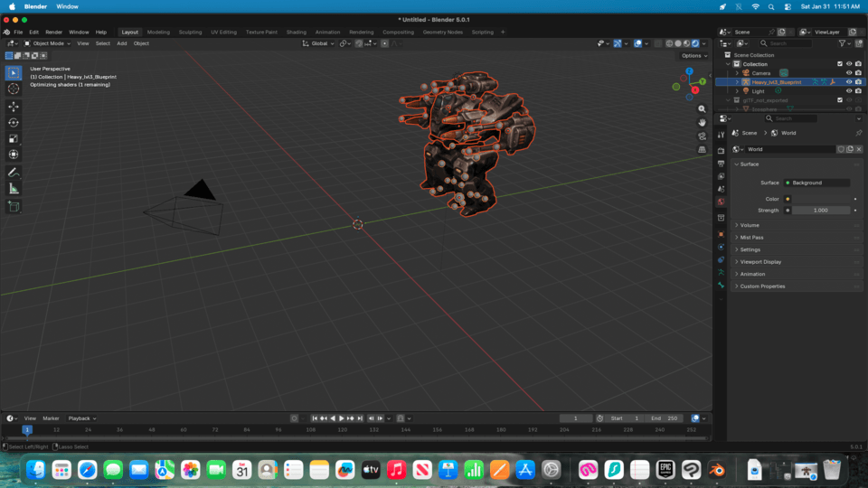Open the Collection properties tab

point(721,218)
